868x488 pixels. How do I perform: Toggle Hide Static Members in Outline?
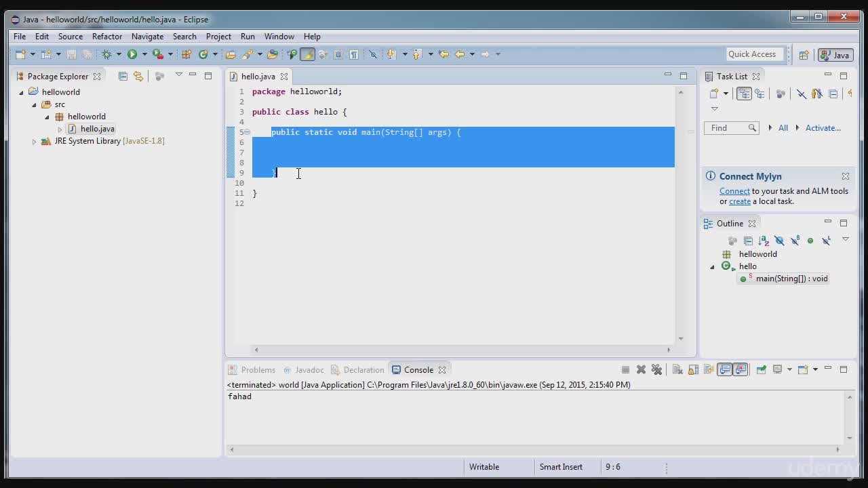pyautogui.click(x=795, y=241)
